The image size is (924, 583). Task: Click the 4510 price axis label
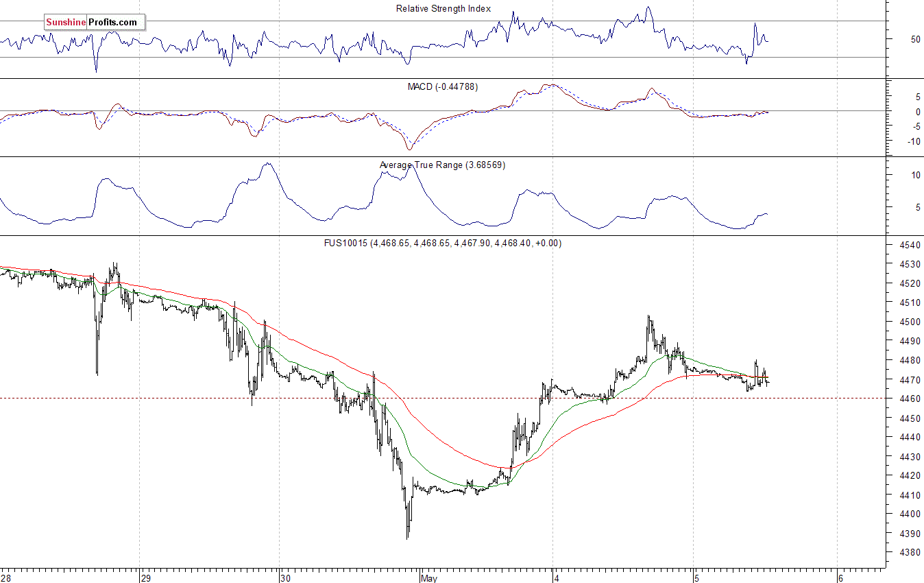point(911,302)
